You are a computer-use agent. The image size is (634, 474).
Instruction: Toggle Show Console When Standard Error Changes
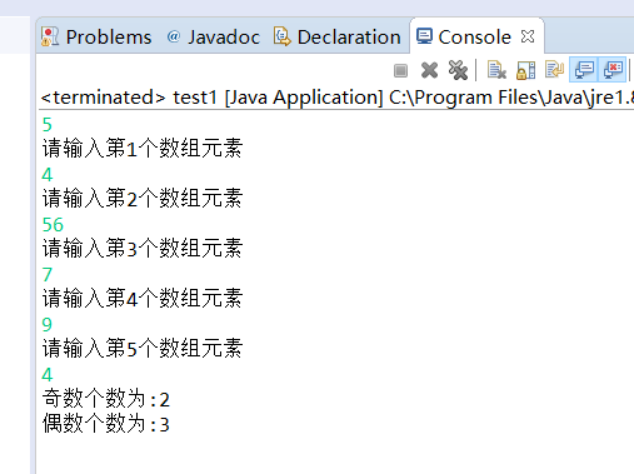pyautogui.click(x=612, y=70)
